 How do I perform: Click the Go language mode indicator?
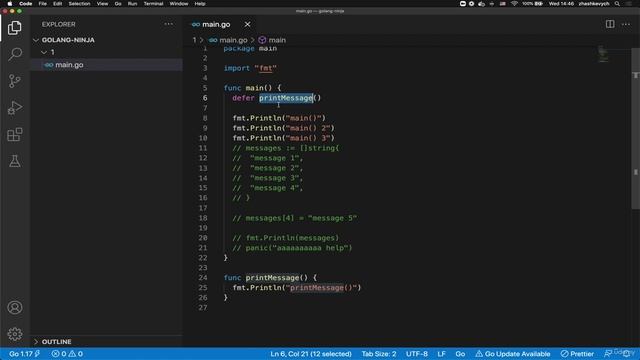point(460,354)
